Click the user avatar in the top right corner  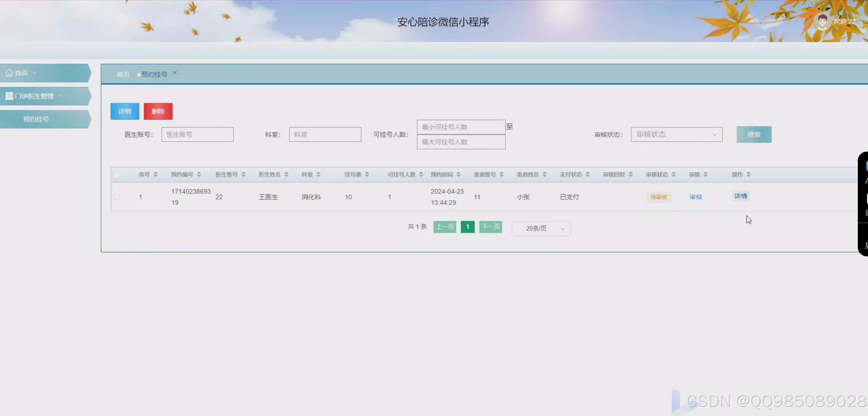tap(822, 21)
